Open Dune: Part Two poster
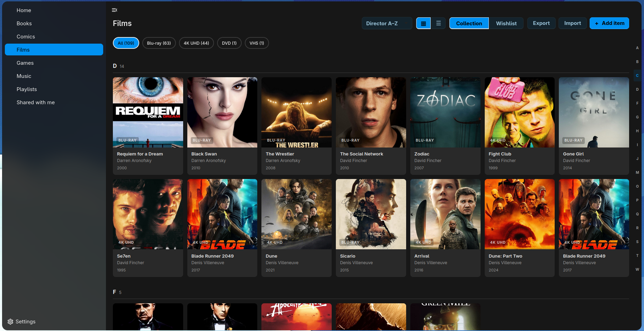Screen dimensions: 644x331 point(519,214)
